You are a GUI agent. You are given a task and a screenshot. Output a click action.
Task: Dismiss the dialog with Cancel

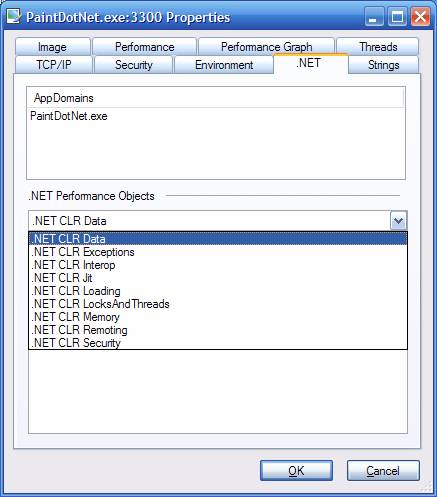pyautogui.click(x=383, y=471)
